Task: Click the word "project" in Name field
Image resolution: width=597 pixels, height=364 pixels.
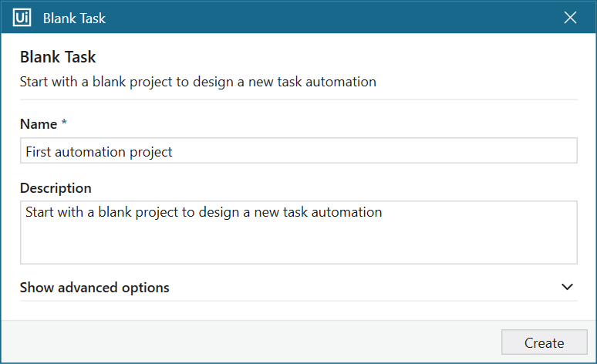Action: [150, 152]
